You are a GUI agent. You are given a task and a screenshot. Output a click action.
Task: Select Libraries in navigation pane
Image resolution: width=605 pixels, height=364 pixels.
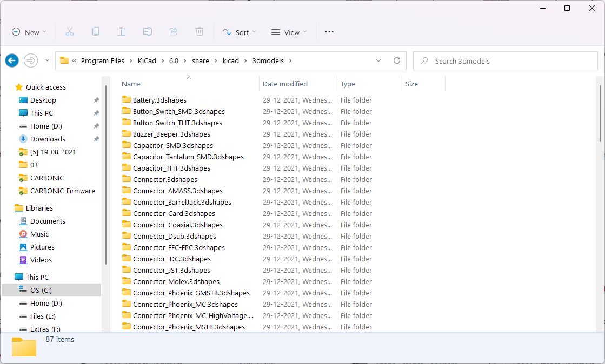point(39,208)
